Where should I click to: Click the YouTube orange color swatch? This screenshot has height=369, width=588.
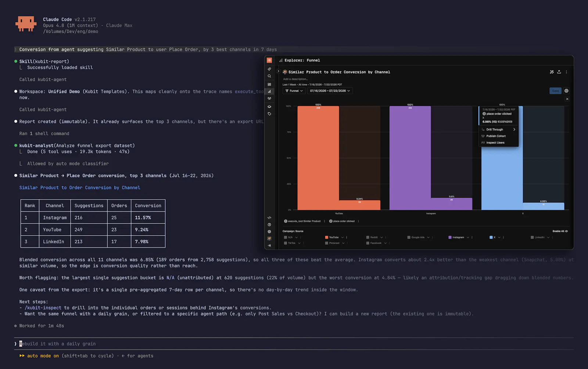[326, 237]
